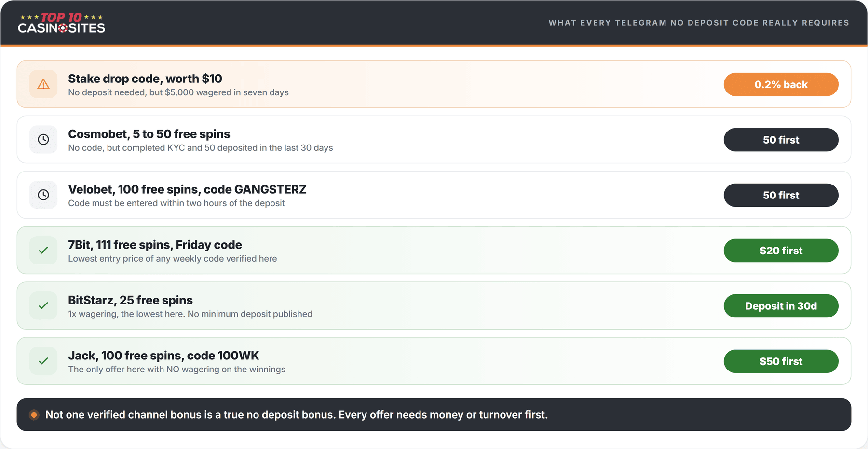868x449 pixels.
Task: Click the orange dot in the bottom notice
Action: pyautogui.click(x=34, y=415)
